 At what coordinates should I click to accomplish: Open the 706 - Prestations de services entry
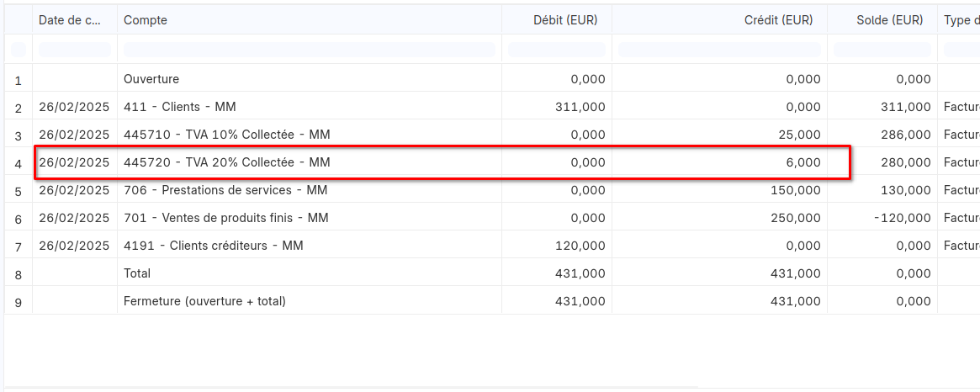pos(490,190)
